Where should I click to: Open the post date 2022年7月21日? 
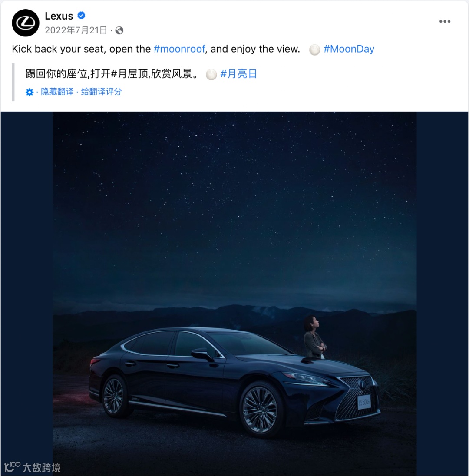coord(76,30)
